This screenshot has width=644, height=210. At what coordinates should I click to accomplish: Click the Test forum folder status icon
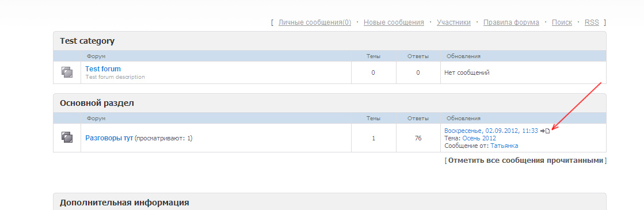coord(67,72)
